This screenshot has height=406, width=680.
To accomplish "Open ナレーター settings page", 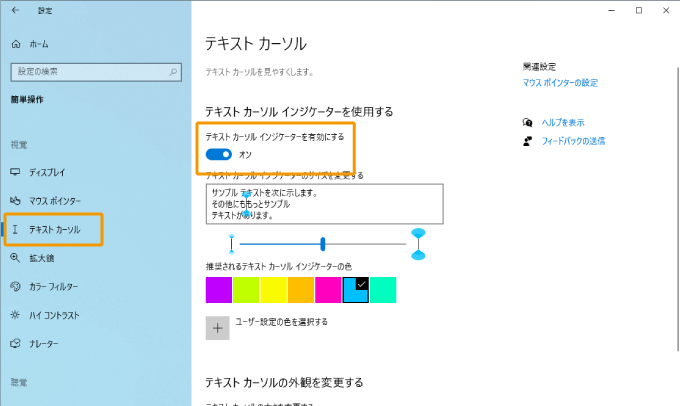I will (44, 344).
